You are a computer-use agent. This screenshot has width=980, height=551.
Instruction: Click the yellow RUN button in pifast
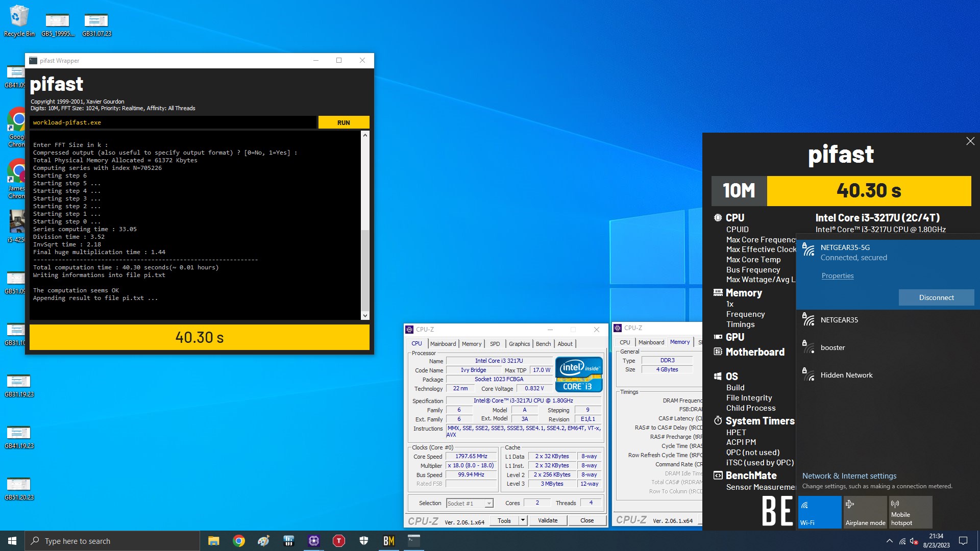coord(344,122)
